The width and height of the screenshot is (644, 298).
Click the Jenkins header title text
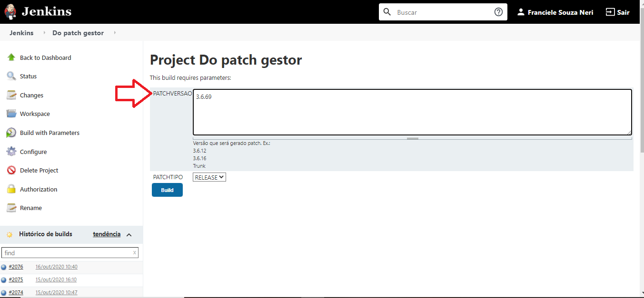pos(46,11)
